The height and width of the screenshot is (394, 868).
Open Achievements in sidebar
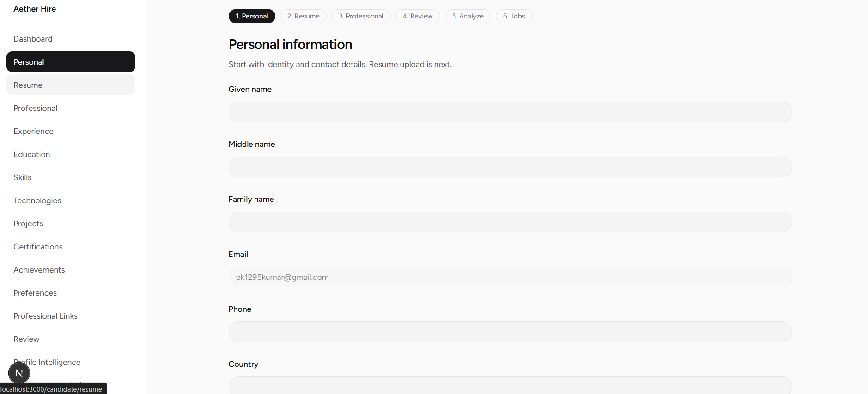(x=71, y=270)
